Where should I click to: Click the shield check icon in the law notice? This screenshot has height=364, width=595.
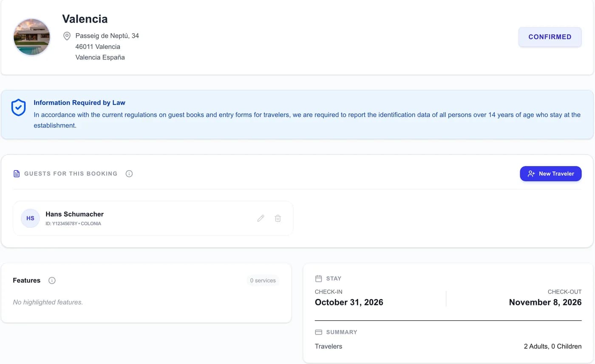pyautogui.click(x=18, y=107)
